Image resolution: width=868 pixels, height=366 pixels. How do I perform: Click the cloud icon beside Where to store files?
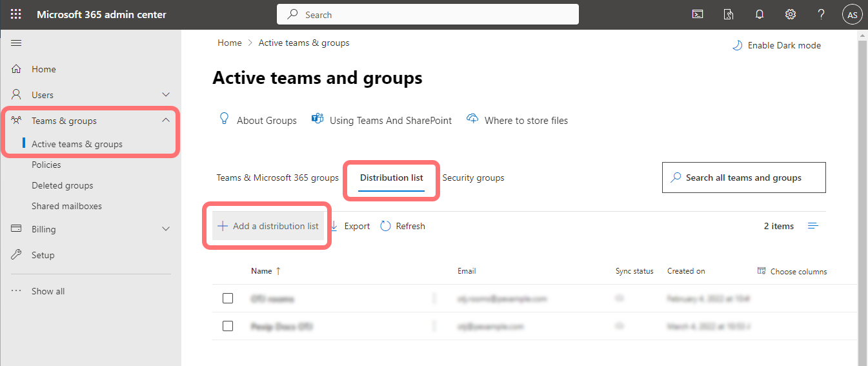[472, 119]
